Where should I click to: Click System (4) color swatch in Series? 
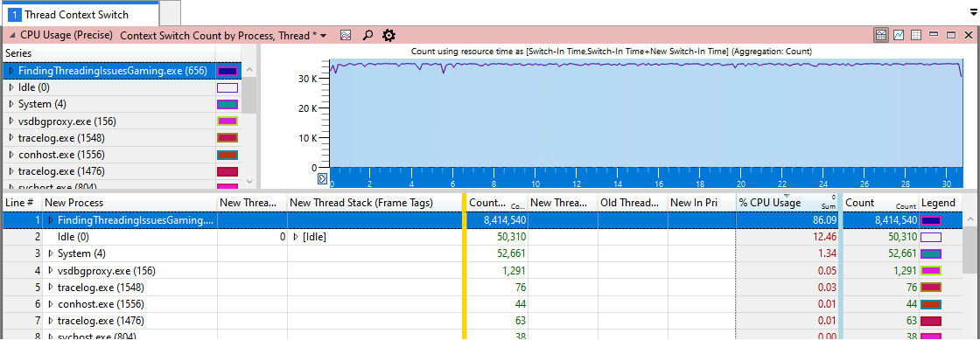(x=227, y=105)
